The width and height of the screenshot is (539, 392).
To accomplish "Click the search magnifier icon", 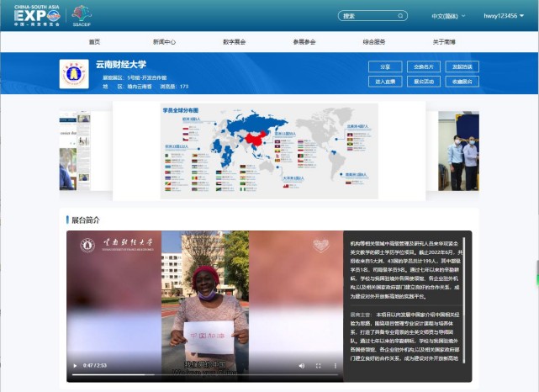I will 399,15.
